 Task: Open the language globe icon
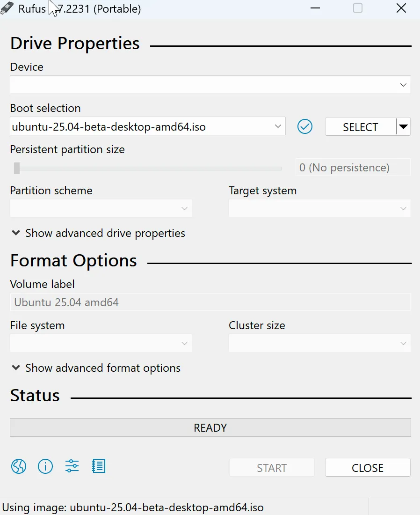click(19, 466)
